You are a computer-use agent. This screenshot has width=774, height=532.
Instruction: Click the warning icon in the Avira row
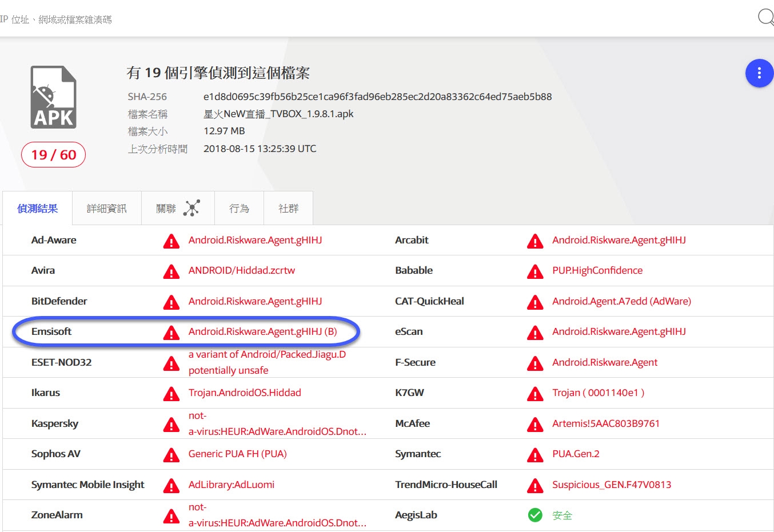pyautogui.click(x=171, y=271)
